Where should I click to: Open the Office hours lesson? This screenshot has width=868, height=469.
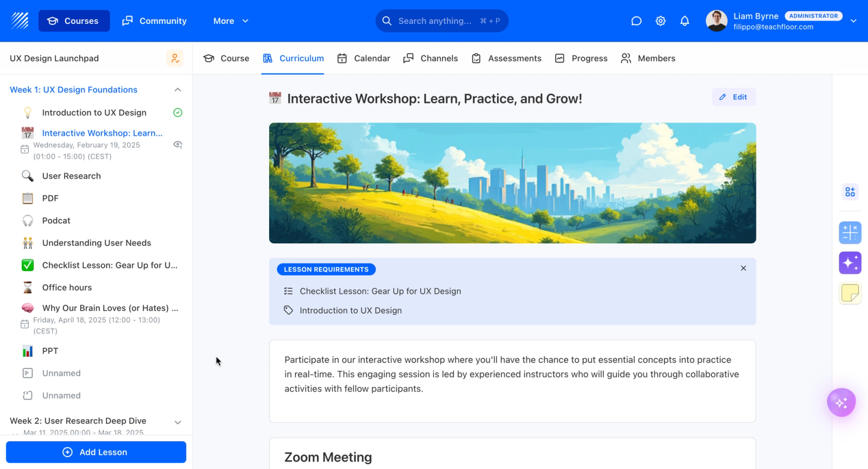[x=67, y=287]
